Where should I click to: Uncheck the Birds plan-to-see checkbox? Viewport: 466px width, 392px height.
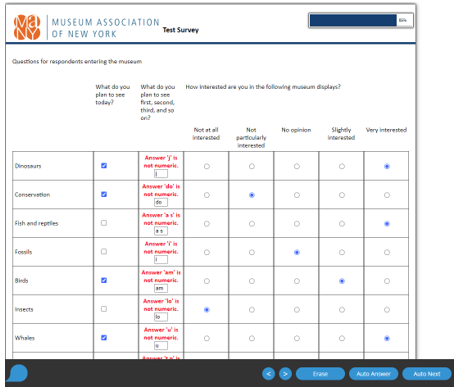(x=104, y=280)
